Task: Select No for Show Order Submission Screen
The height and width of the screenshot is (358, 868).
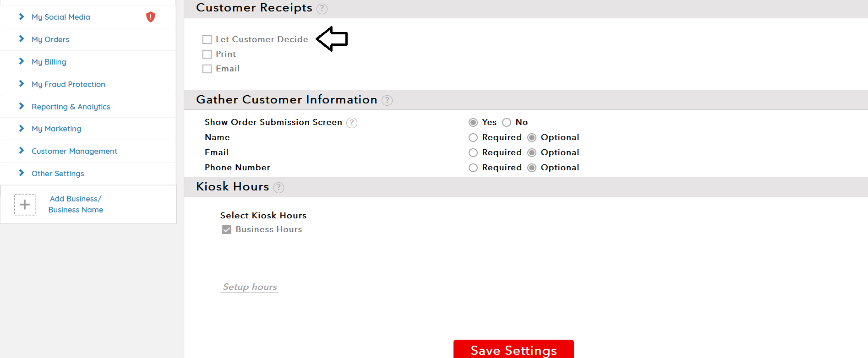Action: point(507,122)
